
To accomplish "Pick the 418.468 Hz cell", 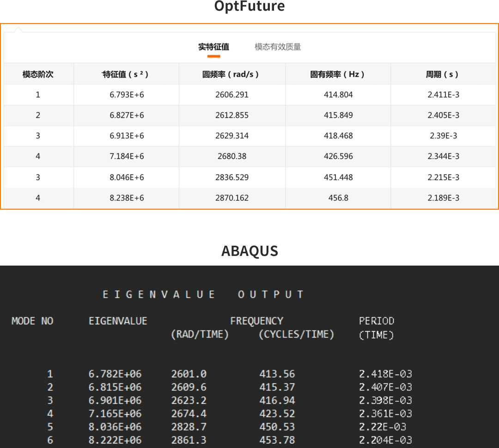I will [x=338, y=136].
